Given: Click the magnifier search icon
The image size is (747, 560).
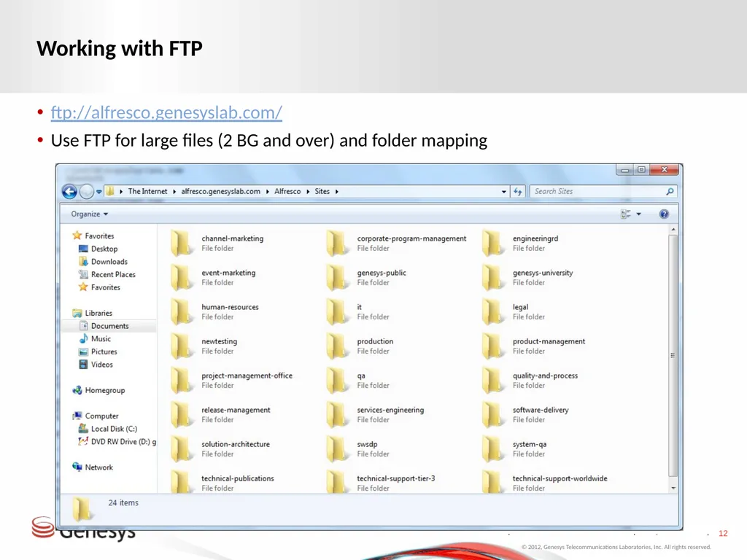Looking at the screenshot, I should coord(670,191).
